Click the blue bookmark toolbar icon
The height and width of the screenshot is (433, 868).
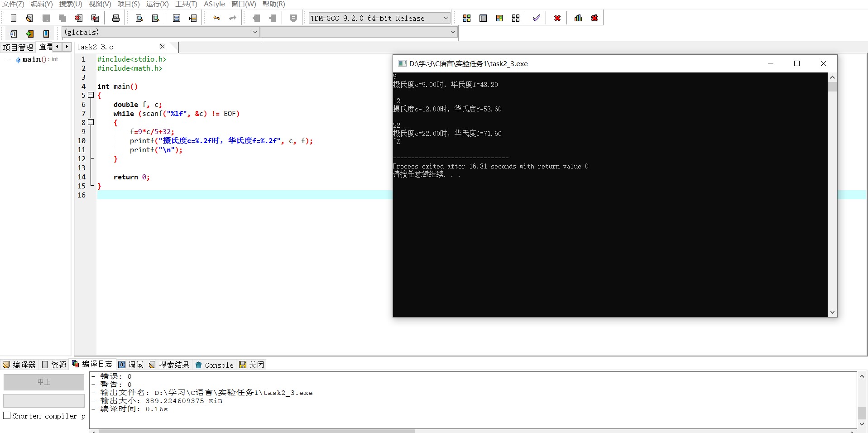coord(46,34)
